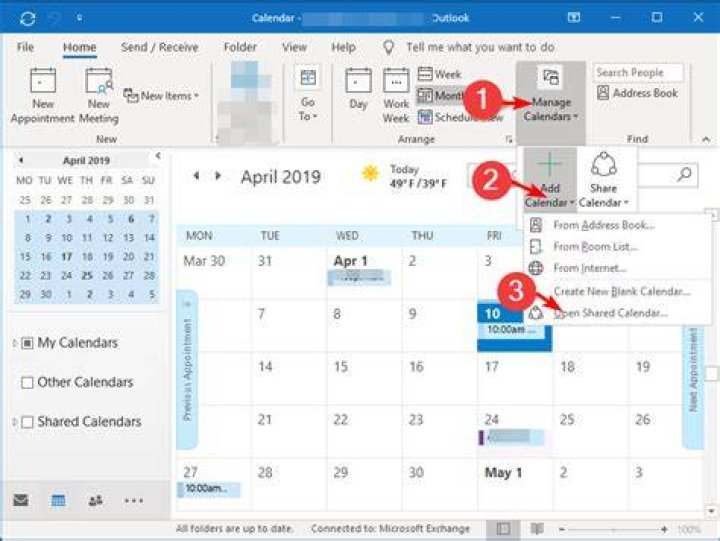Toggle the Other Calendars checkbox
Screen dimensions: 720x541
(x=28, y=383)
